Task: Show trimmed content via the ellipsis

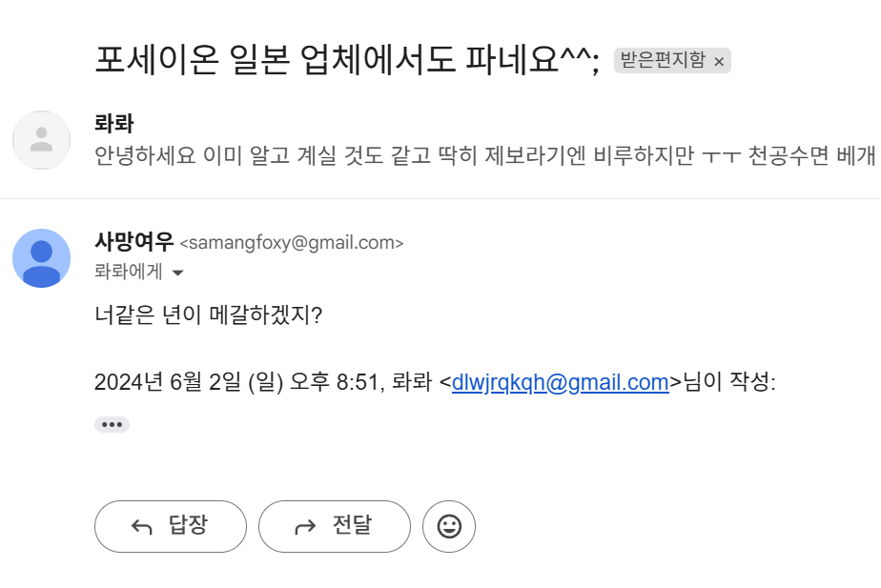Action: pos(112,424)
